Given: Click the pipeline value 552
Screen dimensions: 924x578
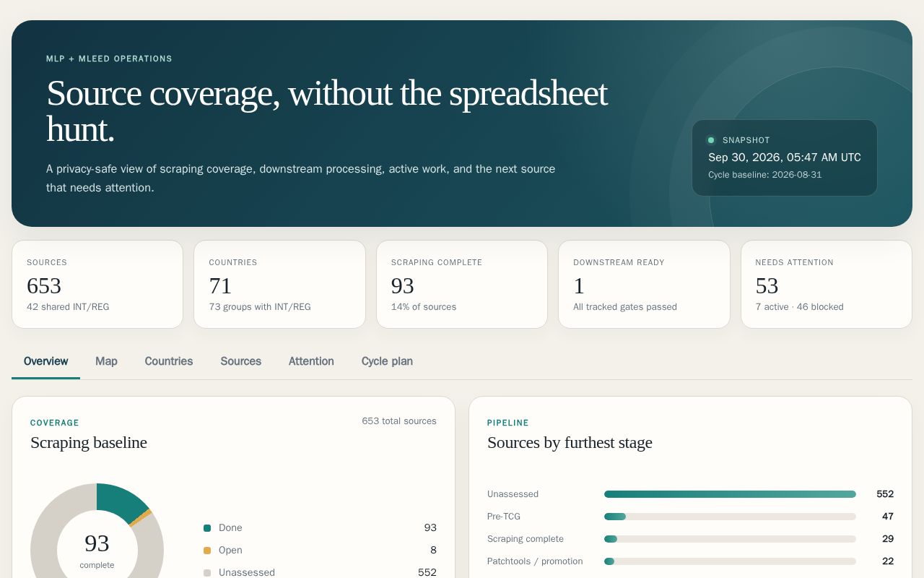Looking at the screenshot, I should click(x=885, y=494).
